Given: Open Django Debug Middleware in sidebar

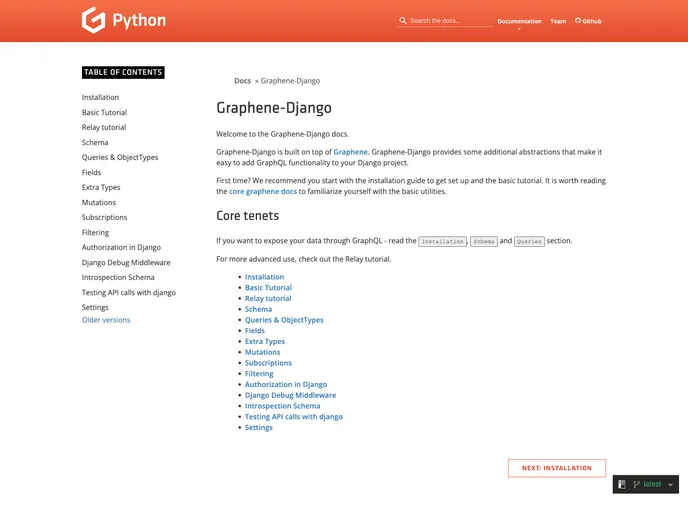Looking at the screenshot, I should tap(126, 262).
